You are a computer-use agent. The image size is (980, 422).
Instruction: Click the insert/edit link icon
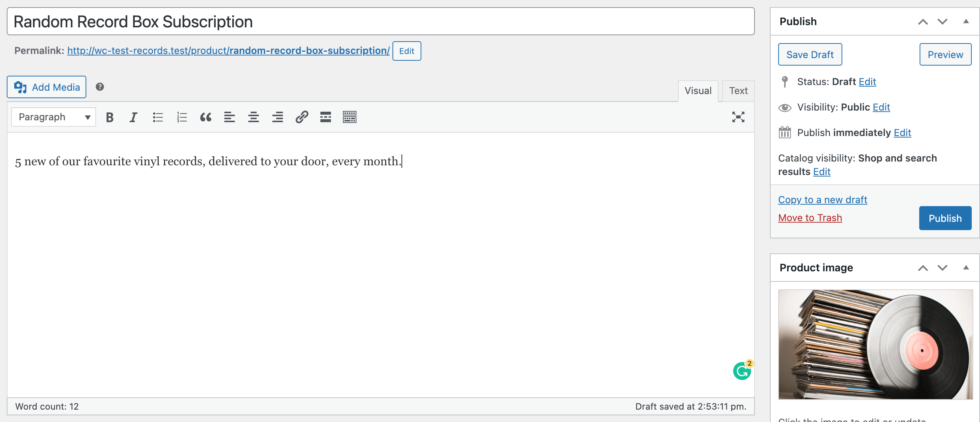point(301,117)
